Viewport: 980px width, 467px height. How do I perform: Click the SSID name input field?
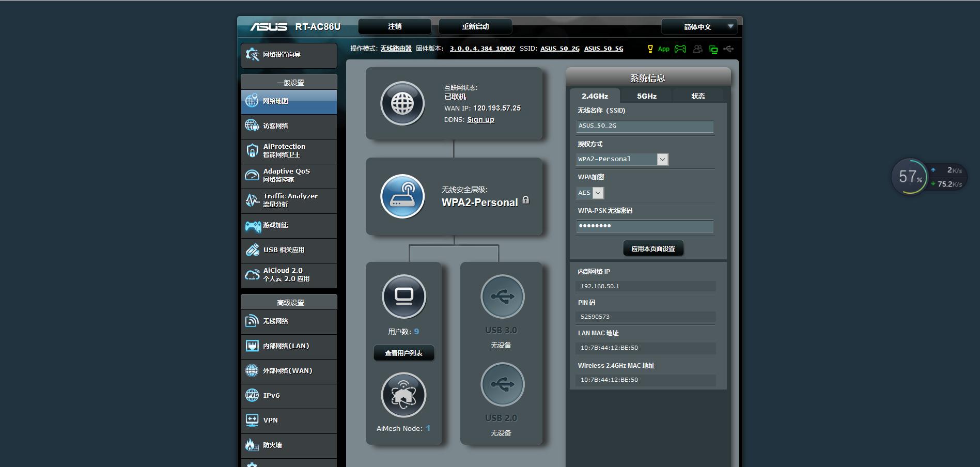(x=645, y=126)
